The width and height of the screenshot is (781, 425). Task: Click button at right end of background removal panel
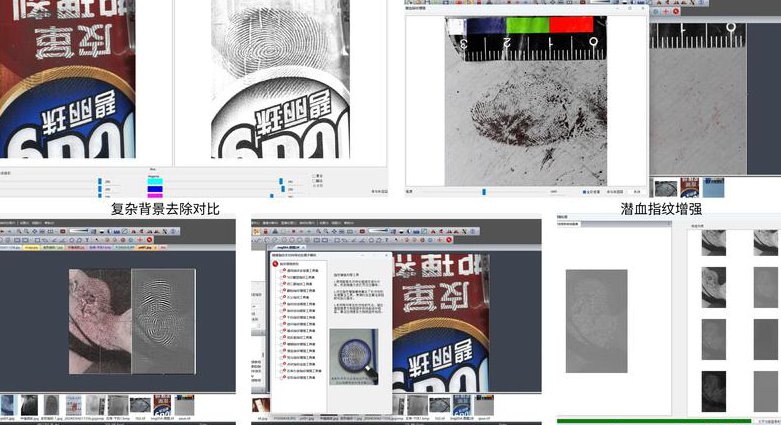point(381,191)
